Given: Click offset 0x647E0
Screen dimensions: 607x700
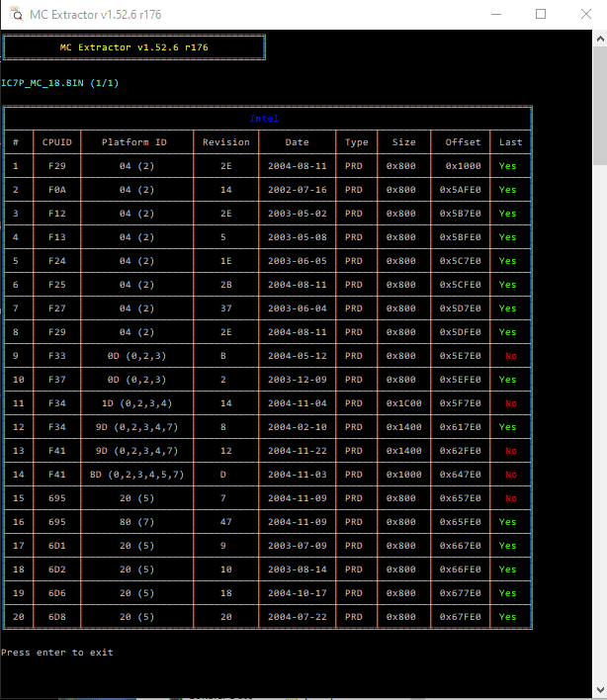Looking at the screenshot, I should 460,475.
